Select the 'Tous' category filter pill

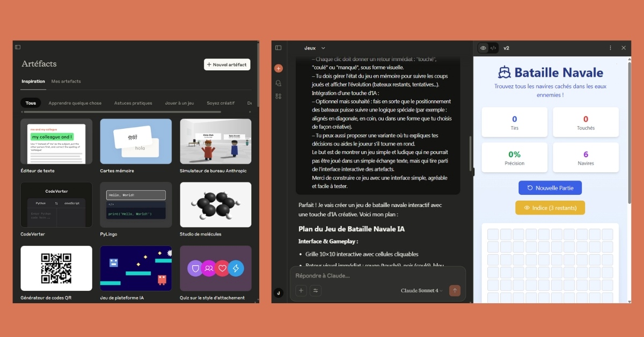tap(31, 103)
